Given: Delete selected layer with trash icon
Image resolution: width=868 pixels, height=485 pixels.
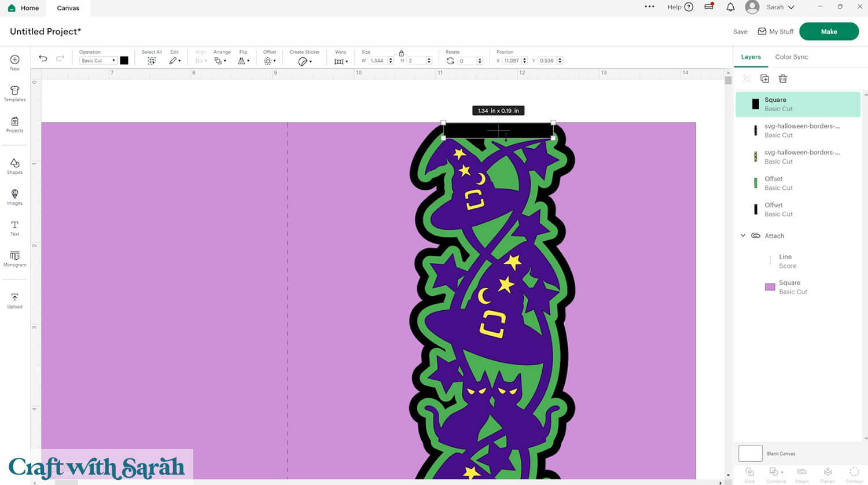Looking at the screenshot, I should [783, 79].
